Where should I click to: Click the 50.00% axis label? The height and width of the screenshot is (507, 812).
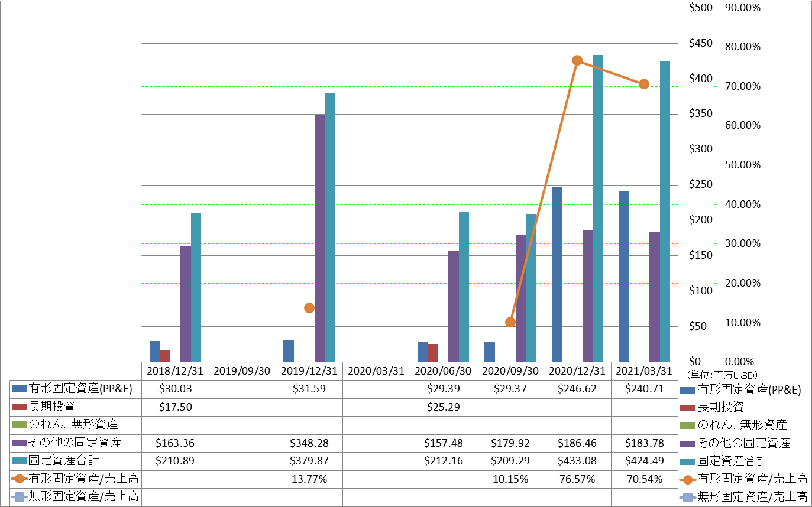[x=742, y=165]
